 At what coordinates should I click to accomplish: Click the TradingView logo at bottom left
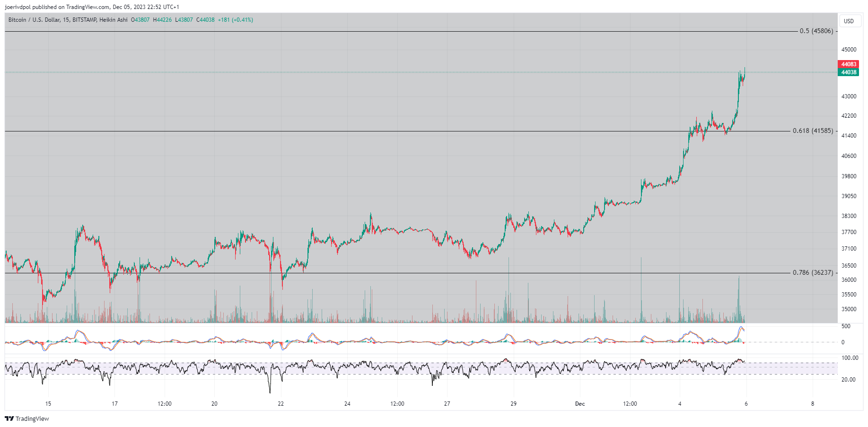coord(27,418)
